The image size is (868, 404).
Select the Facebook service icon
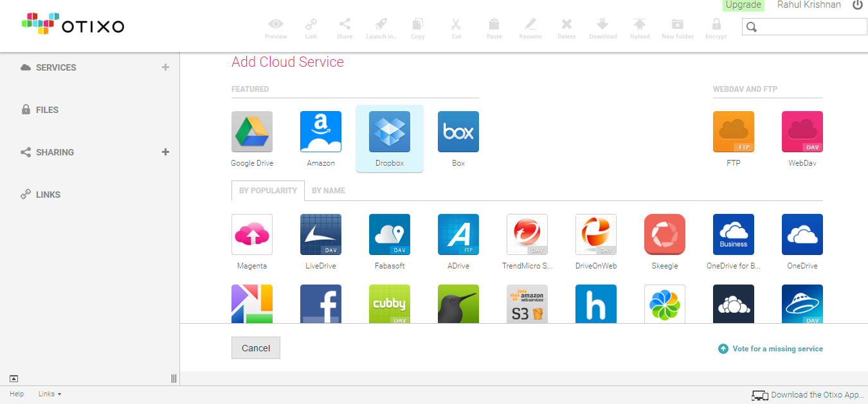tap(321, 304)
